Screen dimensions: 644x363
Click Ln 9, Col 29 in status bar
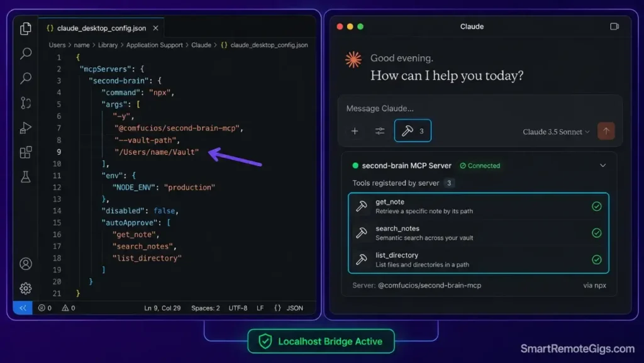click(x=162, y=308)
